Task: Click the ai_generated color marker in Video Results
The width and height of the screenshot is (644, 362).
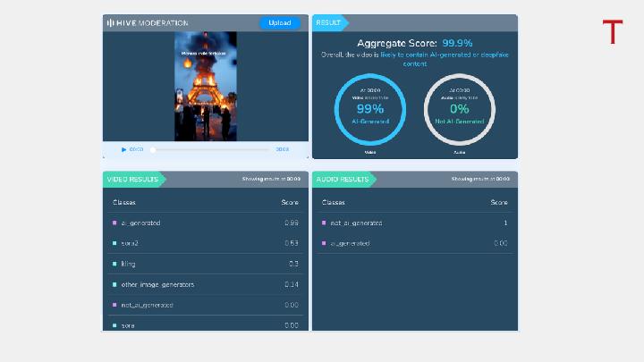Action: tap(114, 223)
